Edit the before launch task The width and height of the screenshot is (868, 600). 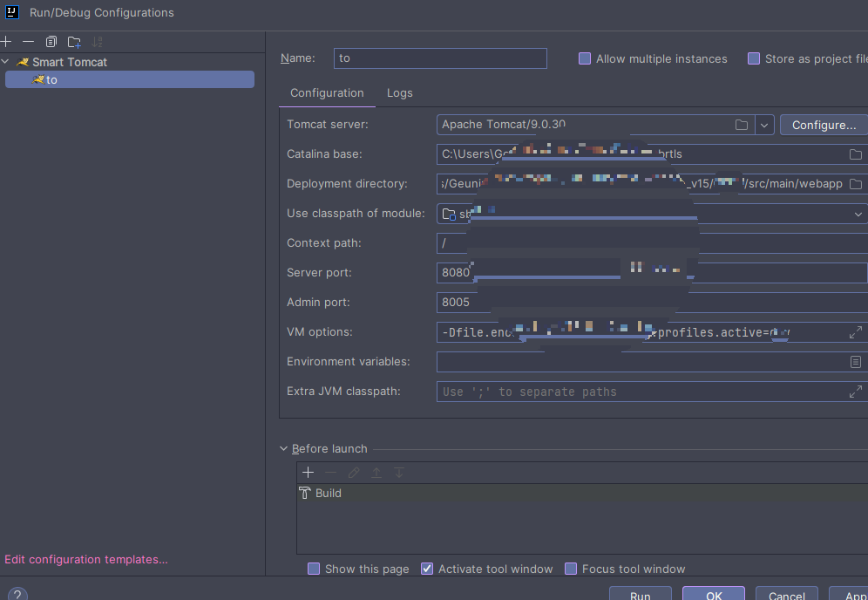[353, 472]
